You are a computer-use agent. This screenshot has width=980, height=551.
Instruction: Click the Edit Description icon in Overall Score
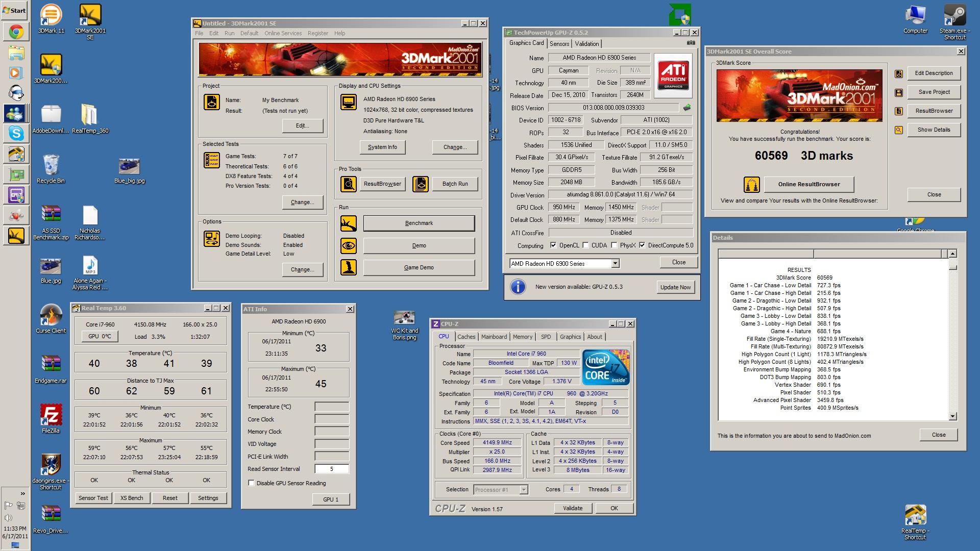(899, 73)
